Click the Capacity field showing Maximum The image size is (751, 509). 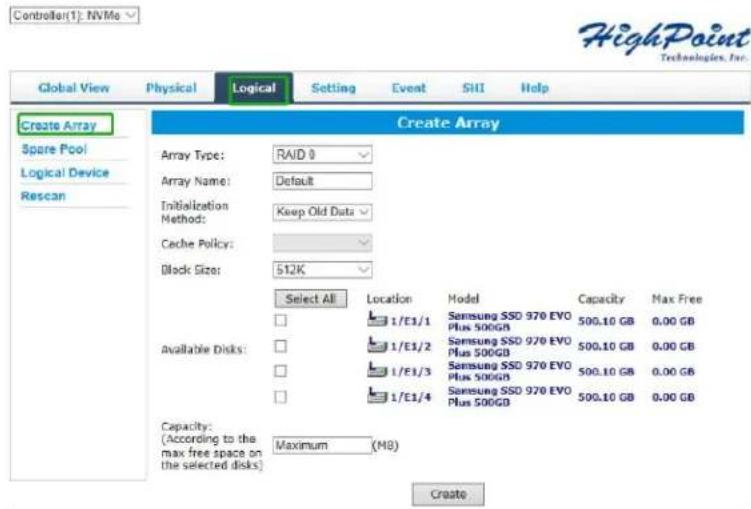[x=322, y=445]
